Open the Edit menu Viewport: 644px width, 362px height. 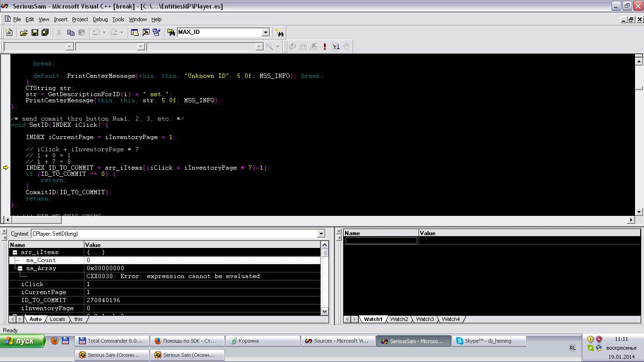pyautogui.click(x=30, y=19)
